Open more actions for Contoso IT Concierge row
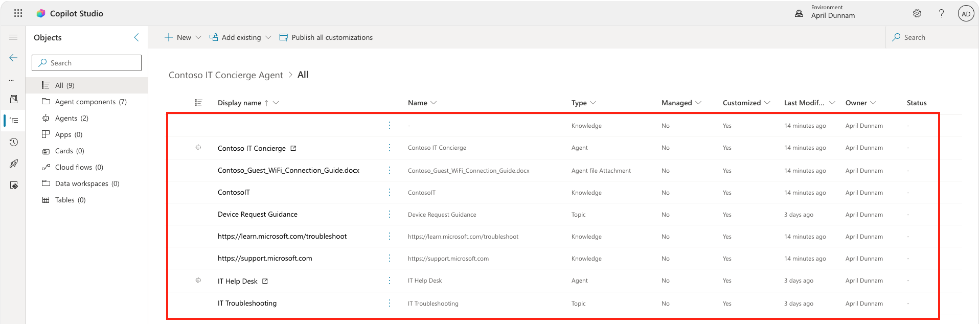The image size is (980, 324). (390, 148)
